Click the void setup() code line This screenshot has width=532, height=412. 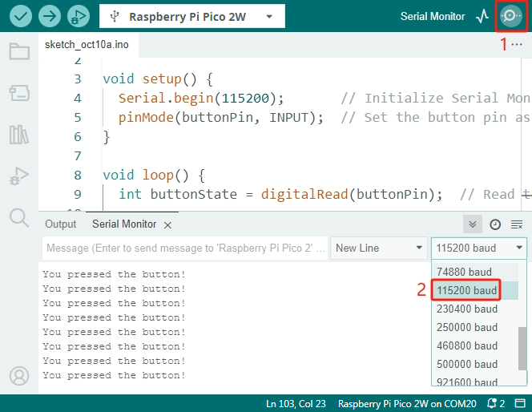[158, 79]
